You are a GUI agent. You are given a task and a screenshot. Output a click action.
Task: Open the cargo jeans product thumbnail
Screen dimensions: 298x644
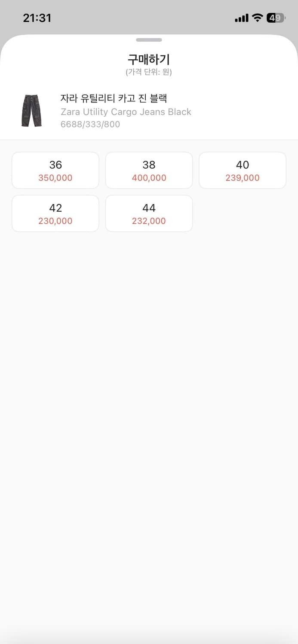click(31, 111)
